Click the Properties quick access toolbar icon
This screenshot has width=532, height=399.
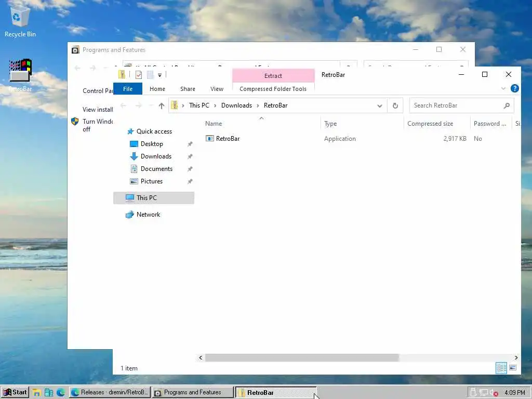(138, 75)
